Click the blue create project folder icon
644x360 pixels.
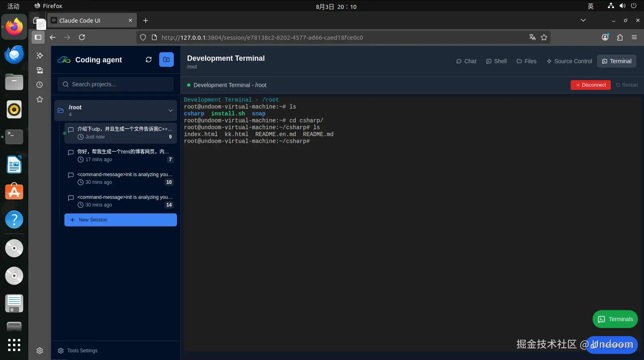click(166, 60)
